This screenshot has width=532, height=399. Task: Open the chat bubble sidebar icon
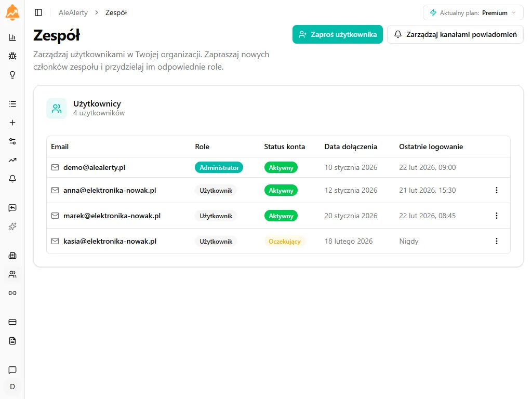tap(12, 370)
